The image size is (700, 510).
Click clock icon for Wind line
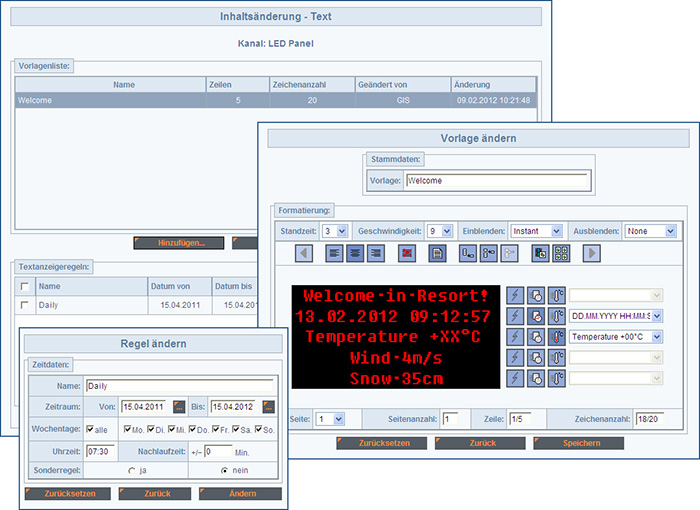[x=536, y=357]
